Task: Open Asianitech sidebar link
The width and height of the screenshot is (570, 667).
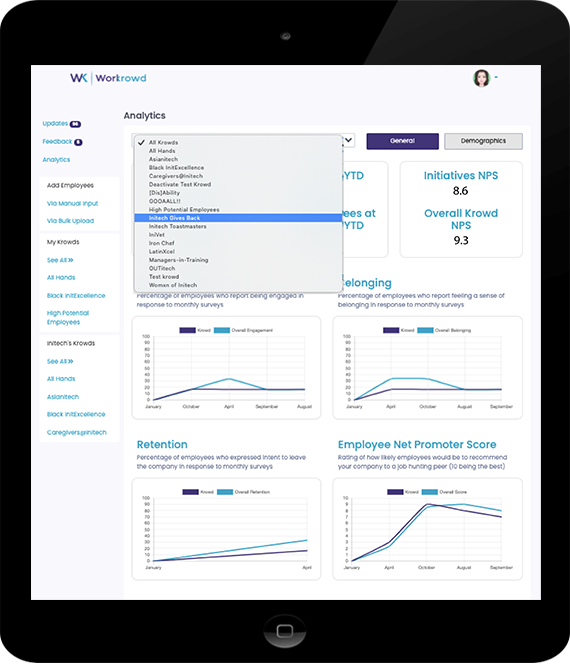Action: tap(63, 396)
